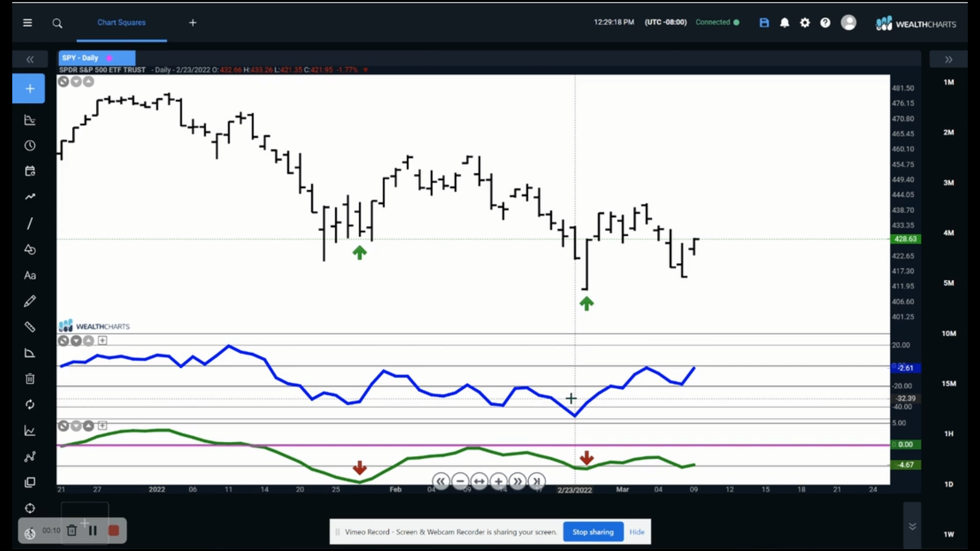The height and width of the screenshot is (551, 980).
Task: Jump chart forward with double-right button
Action: pyautogui.click(x=518, y=481)
